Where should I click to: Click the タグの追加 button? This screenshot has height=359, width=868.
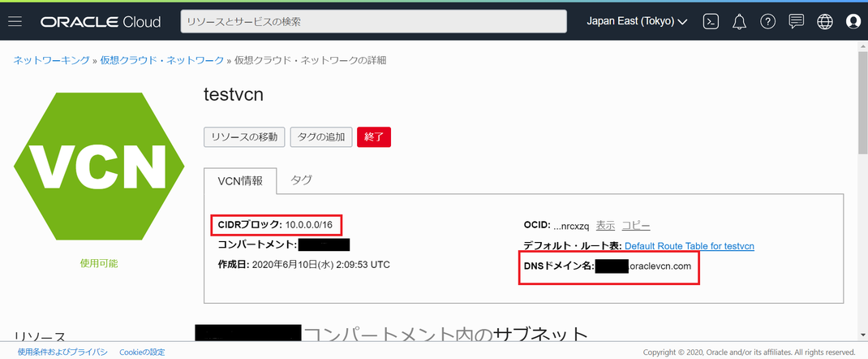[x=321, y=136]
